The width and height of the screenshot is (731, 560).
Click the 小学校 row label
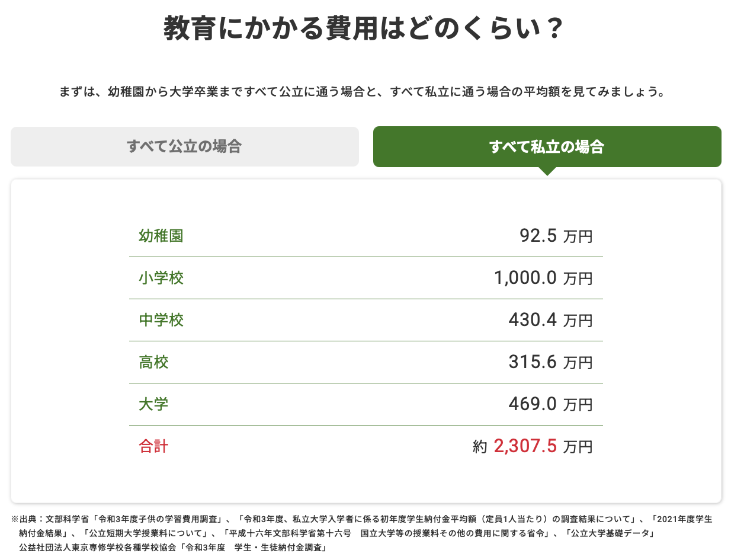pyautogui.click(x=161, y=278)
